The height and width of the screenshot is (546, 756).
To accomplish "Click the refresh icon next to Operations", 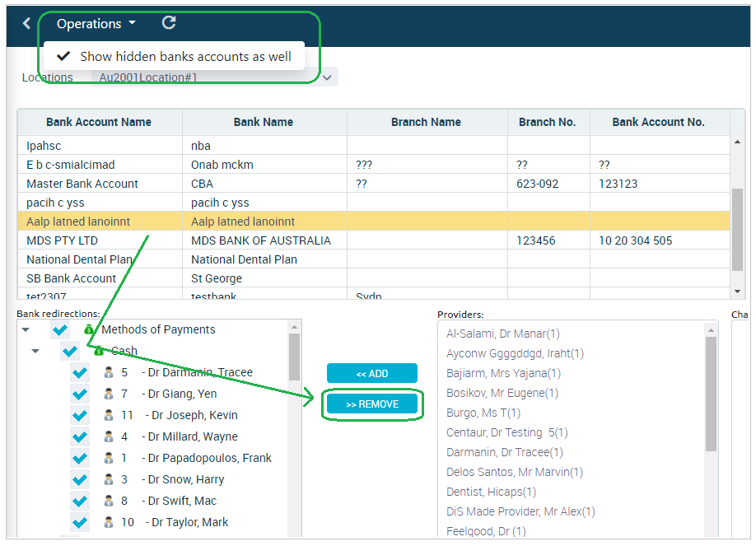I will pos(169,23).
